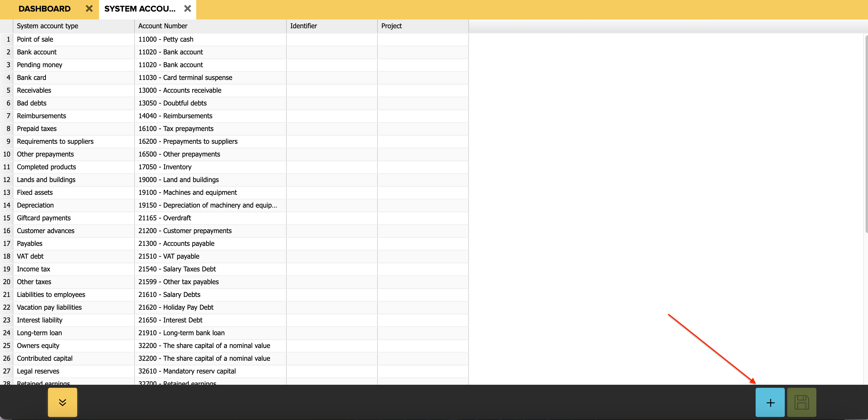Select the Point of sale row
The height and width of the screenshot is (420, 868).
tap(35, 39)
